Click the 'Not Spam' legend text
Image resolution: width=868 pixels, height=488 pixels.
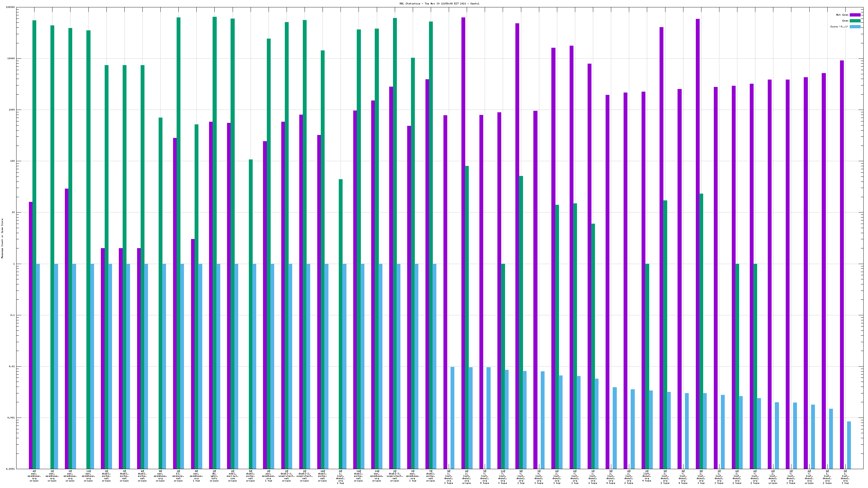point(842,15)
